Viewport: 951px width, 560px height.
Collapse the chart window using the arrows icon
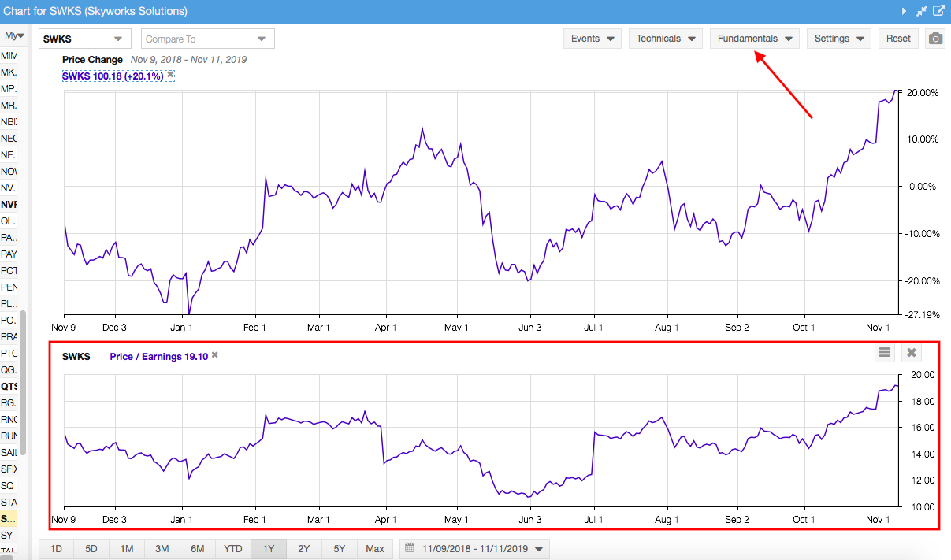pos(921,11)
